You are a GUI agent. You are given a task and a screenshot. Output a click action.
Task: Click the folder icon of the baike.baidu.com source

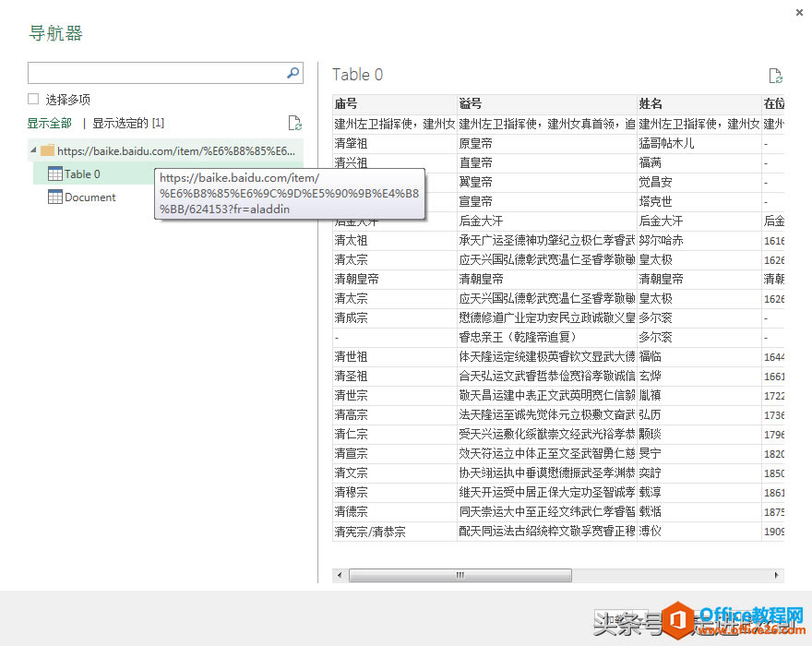[48, 150]
